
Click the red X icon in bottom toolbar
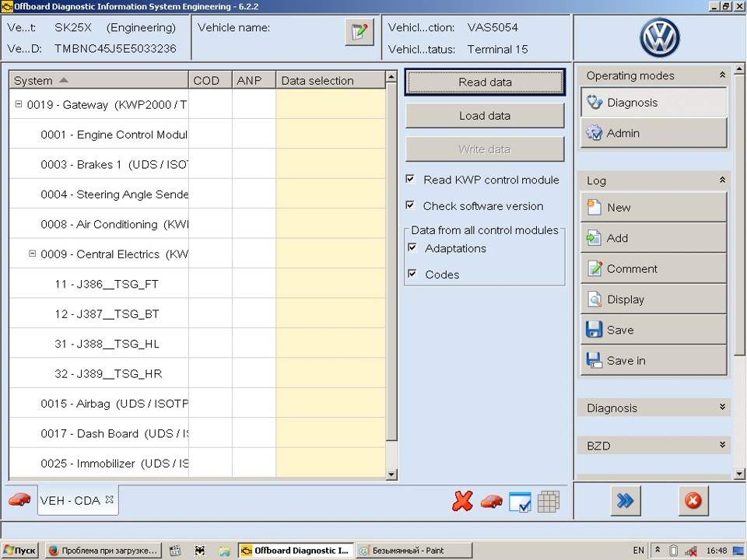click(462, 501)
